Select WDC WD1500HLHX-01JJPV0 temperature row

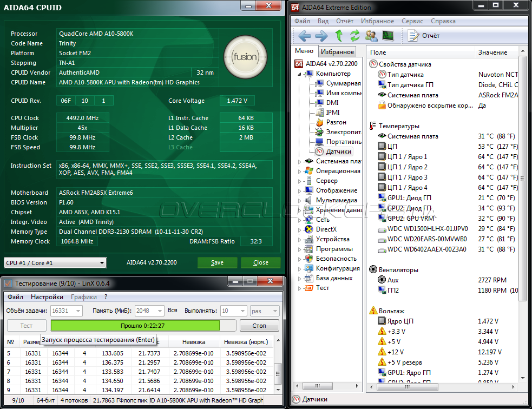[x=443, y=229]
